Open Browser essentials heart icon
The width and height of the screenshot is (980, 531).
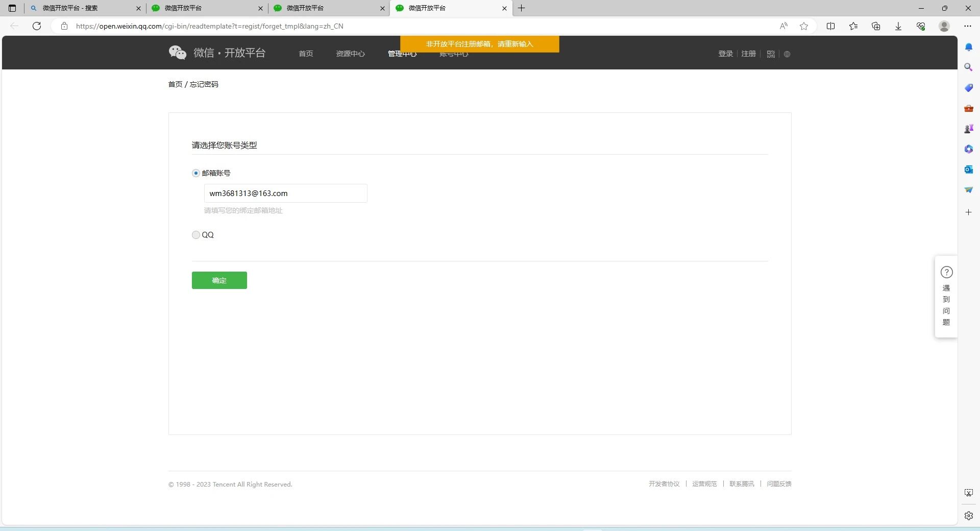(921, 26)
